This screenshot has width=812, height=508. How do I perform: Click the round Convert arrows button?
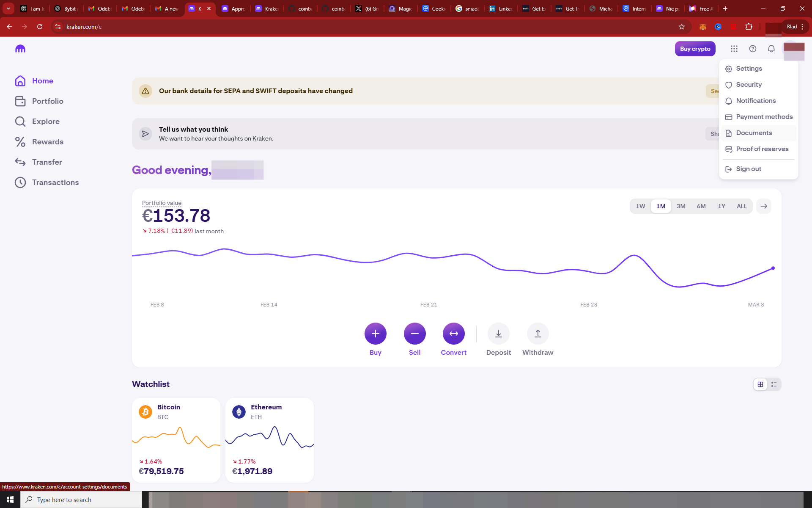point(454,334)
